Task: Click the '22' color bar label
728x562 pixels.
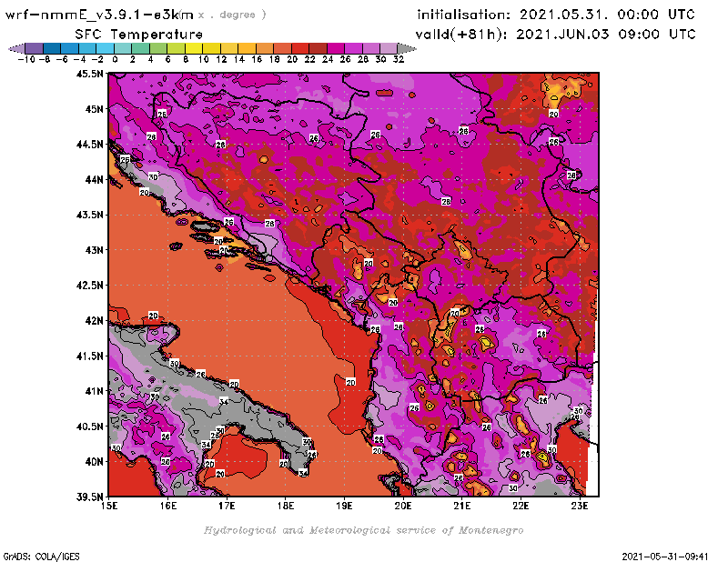Action: click(x=309, y=59)
